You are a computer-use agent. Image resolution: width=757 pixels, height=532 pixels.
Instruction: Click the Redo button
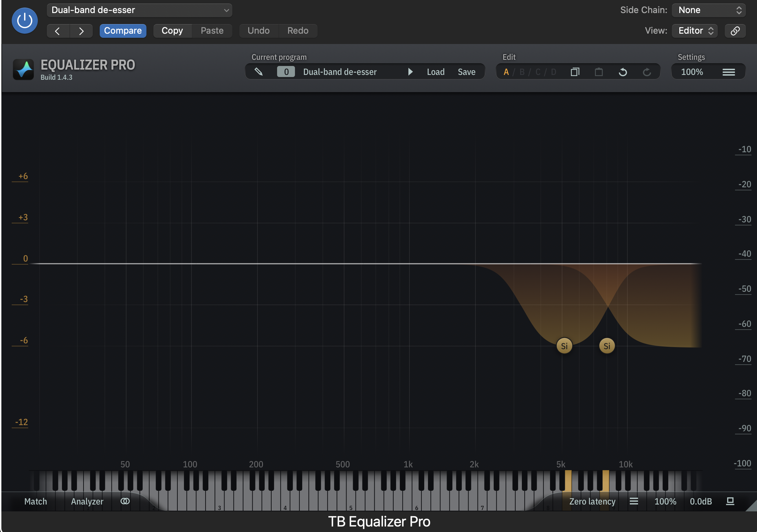[298, 31]
